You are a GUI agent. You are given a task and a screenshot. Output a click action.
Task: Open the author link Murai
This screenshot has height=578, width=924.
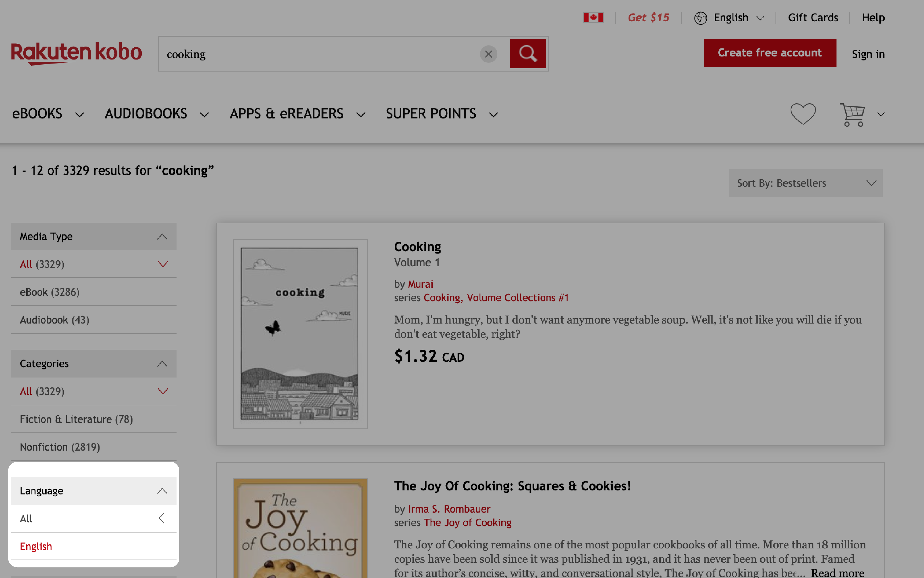(x=420, y=284)
